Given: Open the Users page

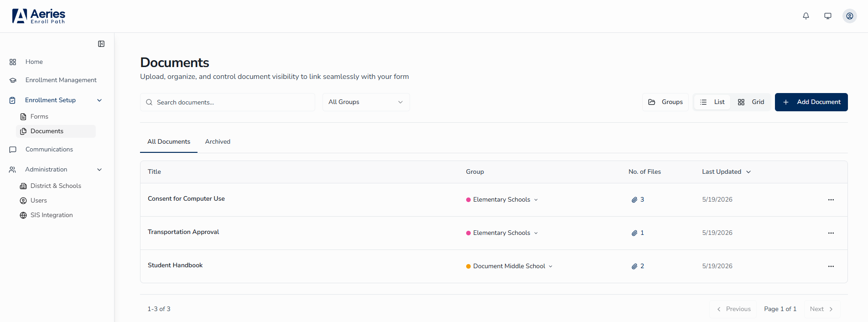Looking at the screenshot, I should click(38, 201).
